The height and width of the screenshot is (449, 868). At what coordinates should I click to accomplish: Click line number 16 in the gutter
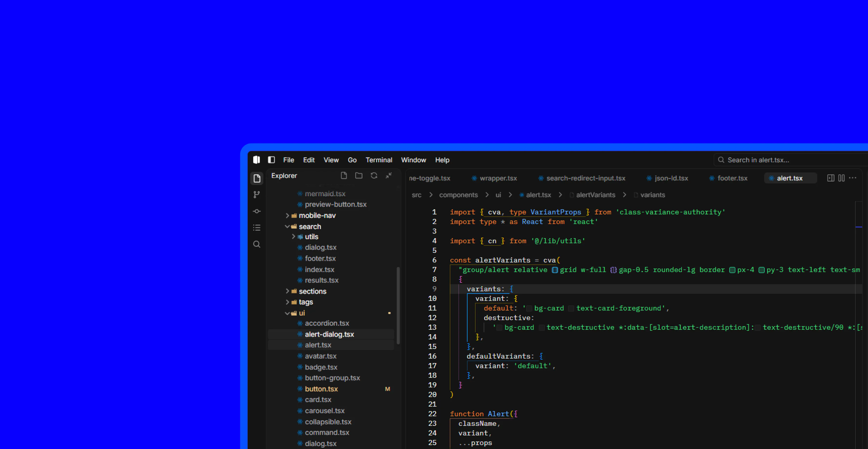tap(432, 356)
